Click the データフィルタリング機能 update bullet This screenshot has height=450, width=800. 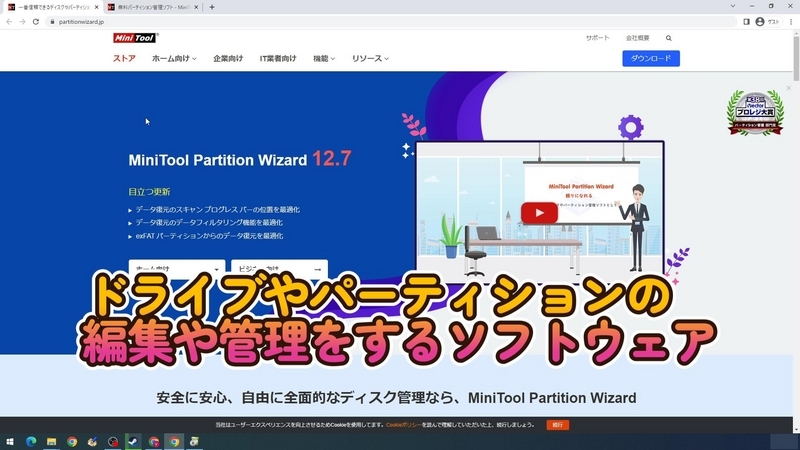click(x=209, y=223)
